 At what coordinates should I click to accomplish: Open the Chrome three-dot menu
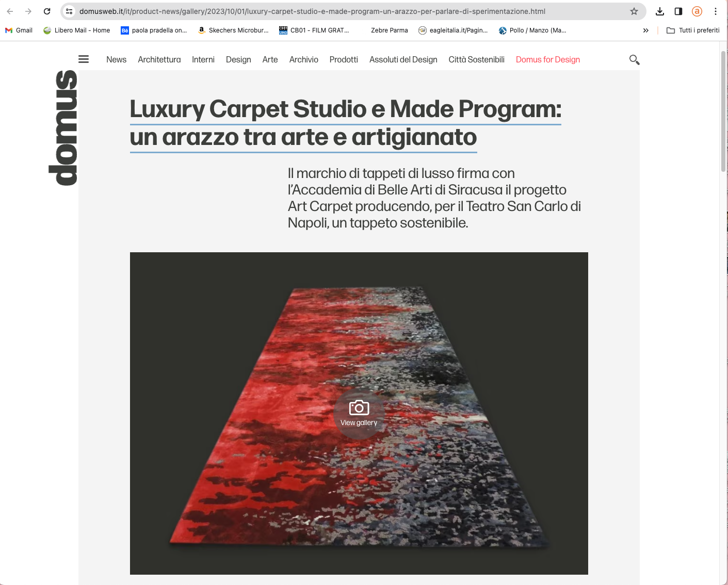(x=716, y=11)
